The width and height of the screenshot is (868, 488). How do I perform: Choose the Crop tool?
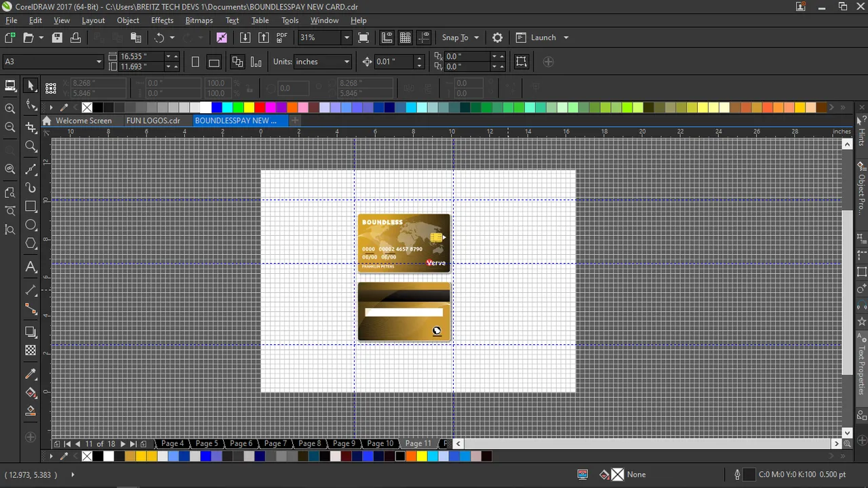31,127
